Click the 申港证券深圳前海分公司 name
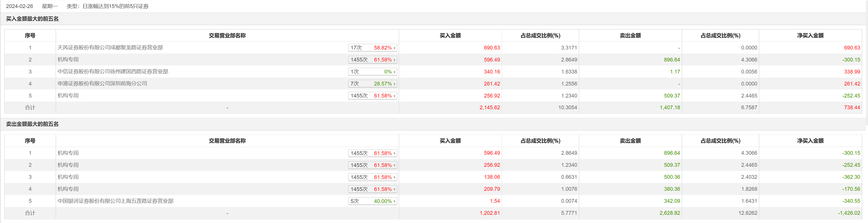This screenshot has width=868, height=223. (x=102, y=84)
